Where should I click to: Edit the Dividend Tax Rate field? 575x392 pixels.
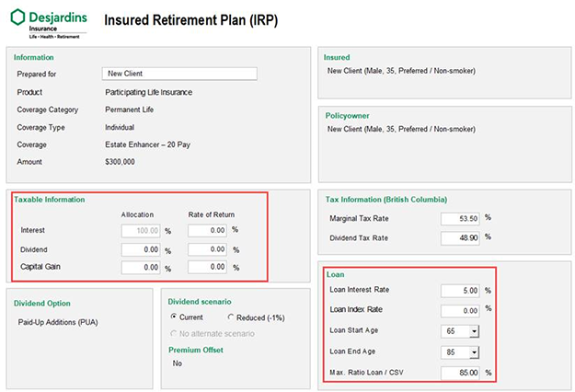point(460,238)
